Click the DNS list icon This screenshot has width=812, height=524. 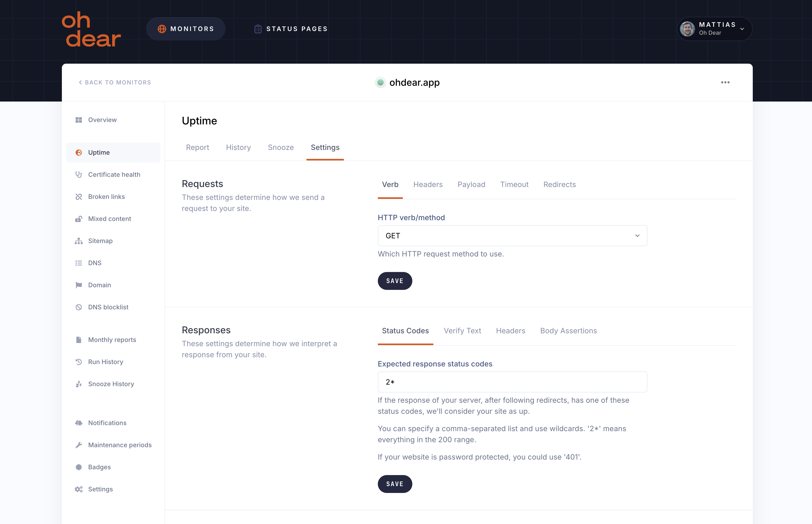point(79,263)
